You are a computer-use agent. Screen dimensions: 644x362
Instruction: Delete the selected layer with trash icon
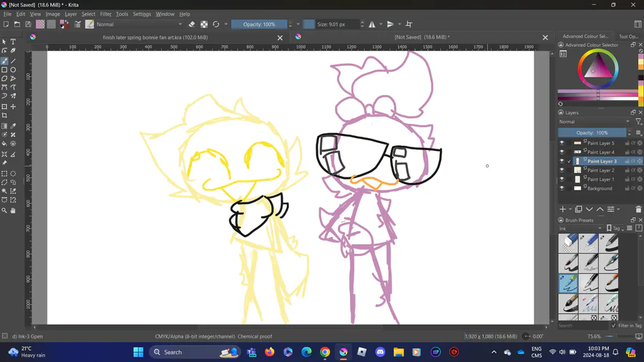638,210
